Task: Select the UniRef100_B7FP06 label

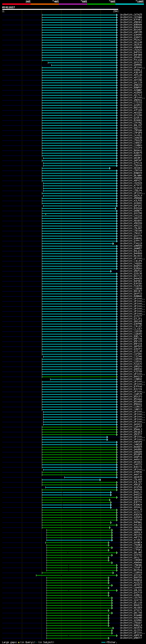Action: [x=131, y=387]
